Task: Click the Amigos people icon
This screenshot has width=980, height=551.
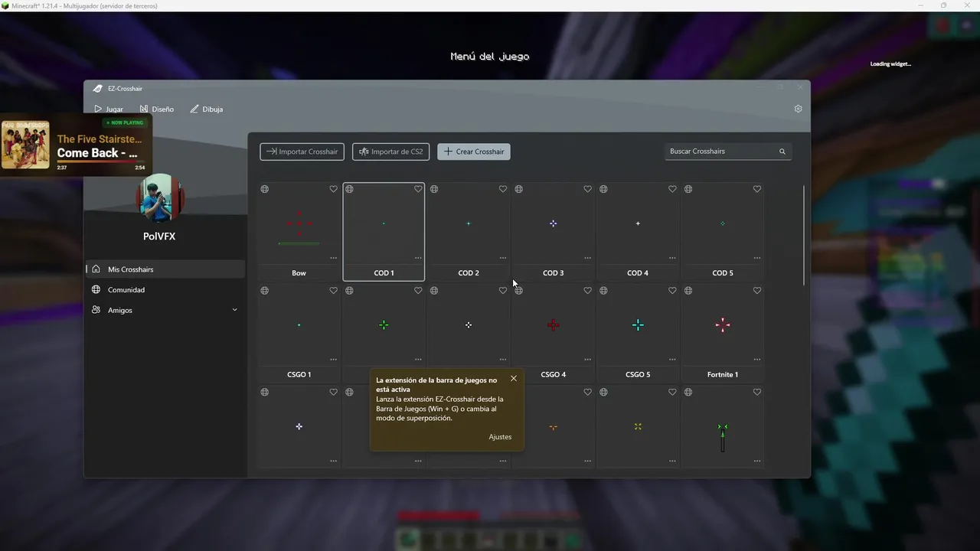Action: point(96,310)
